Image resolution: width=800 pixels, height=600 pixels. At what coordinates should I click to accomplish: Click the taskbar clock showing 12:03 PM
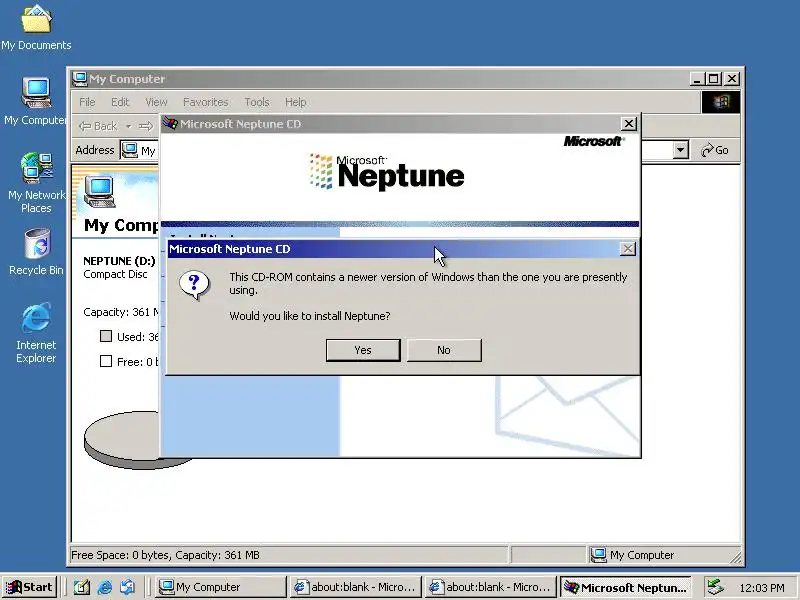pos(762,588)
